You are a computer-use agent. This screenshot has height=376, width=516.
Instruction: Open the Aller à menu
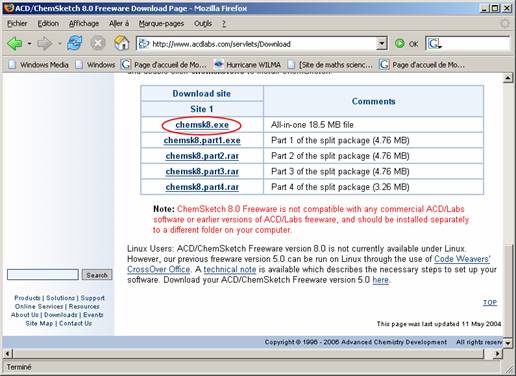[119, 24]
